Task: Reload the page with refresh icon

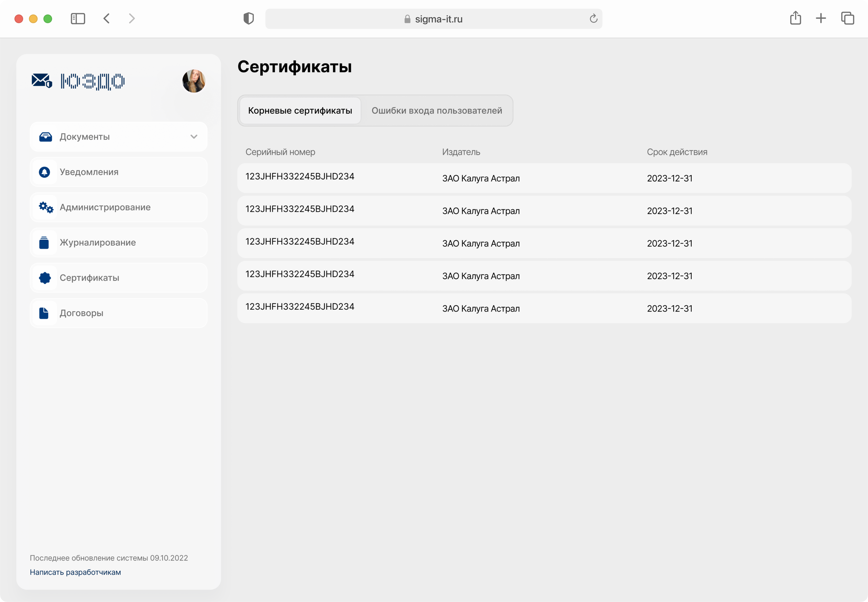Action: click(x=593, y=18)
